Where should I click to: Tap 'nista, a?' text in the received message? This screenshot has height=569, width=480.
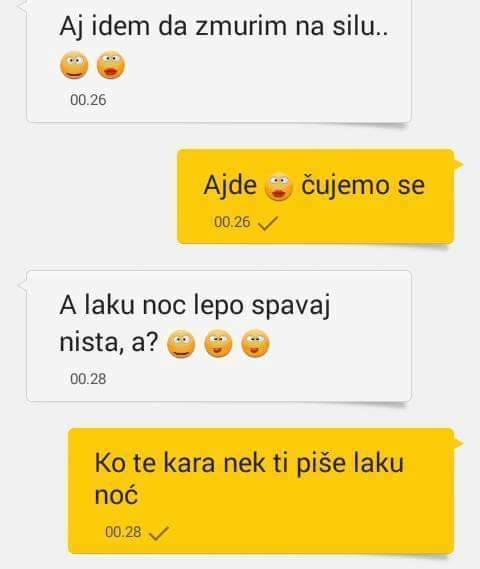(109, 342)
